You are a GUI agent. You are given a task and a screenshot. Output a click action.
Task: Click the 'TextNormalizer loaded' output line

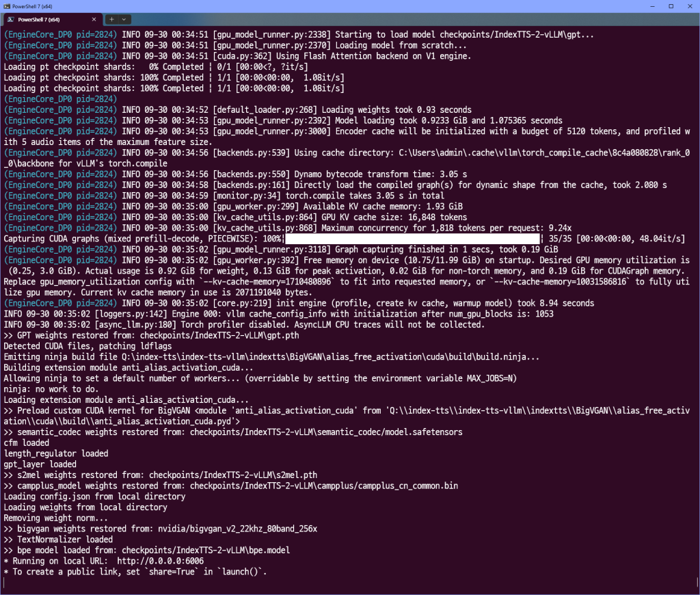pyautogui.click(x=58, y=539)
